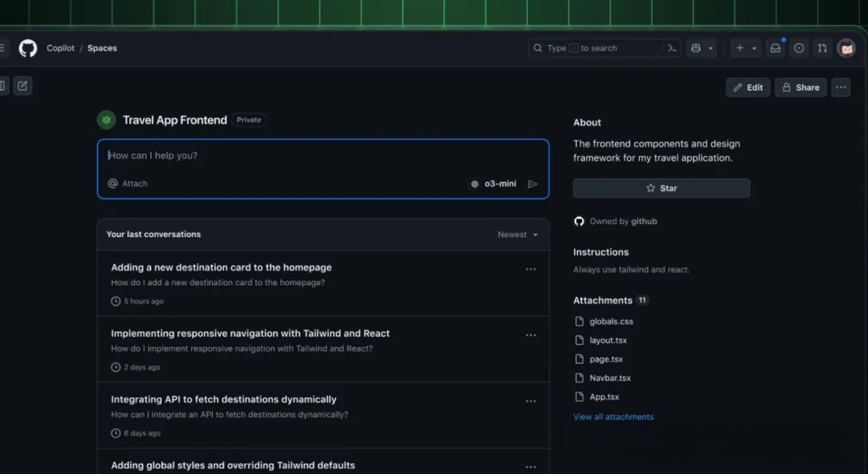868x474 pixels.
Task: Open the command palette icon in search bar
Action: (671, 48)
